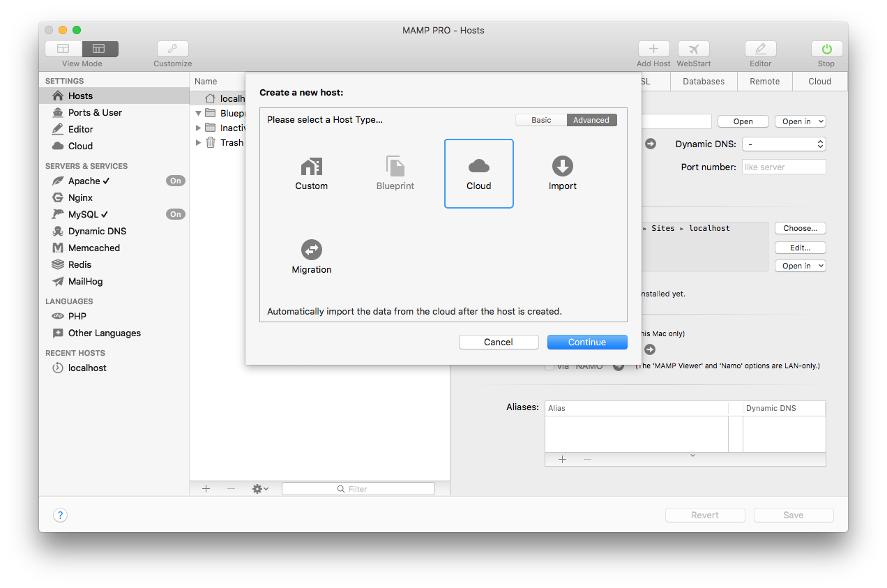Image resolution: width=887 pixels, height=588 pixels.
Task: Choose the Blueprint host type
Action: pyautogui.click(x=395, y=173)
